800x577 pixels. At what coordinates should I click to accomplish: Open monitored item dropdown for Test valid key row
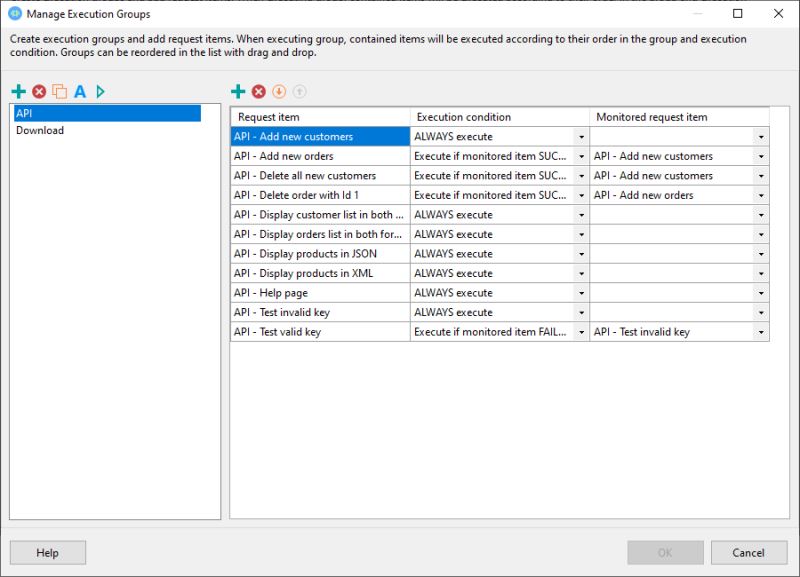point(761,332)
